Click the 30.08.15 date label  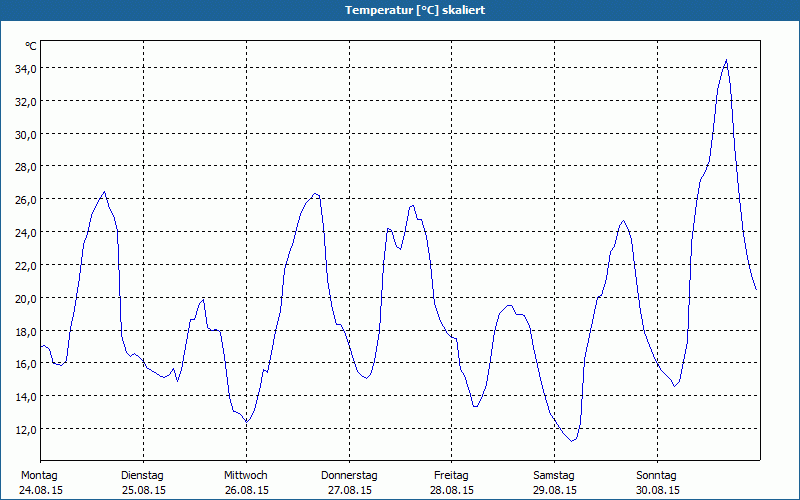[658, 490]
